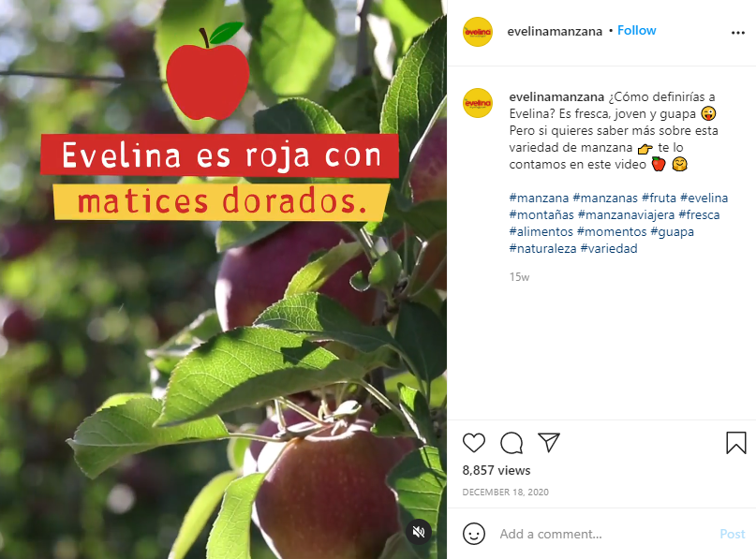Open the three-dot more options menu
Image resolution: width=756 pixels, height=559 pixels.
pyautogui.click(x=737, y=33)
